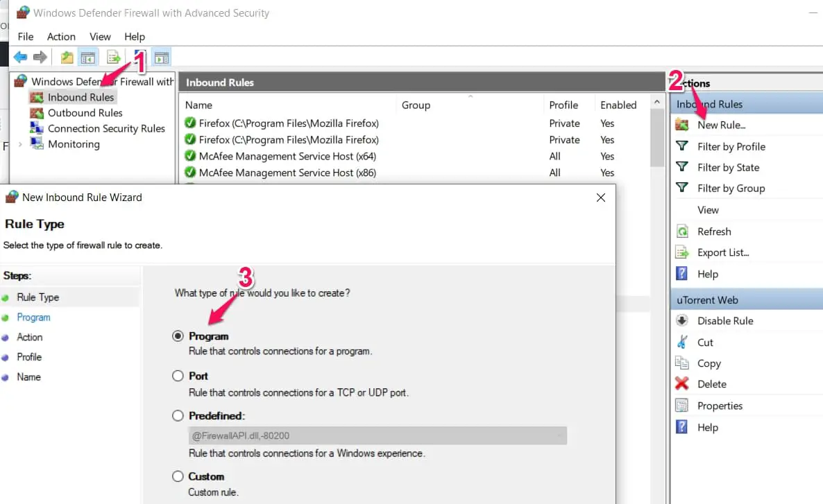Click the rules list scrollbar up arrow
This screenshot has width=823, height=504.
(x=656, y=102)
